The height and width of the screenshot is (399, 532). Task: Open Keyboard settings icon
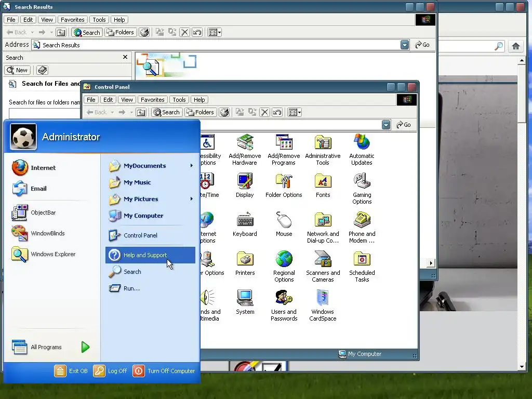(x=245, y=224)
